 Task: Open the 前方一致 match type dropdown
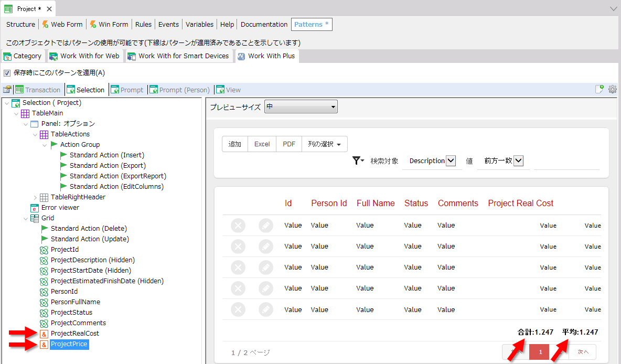click(518, 160)
